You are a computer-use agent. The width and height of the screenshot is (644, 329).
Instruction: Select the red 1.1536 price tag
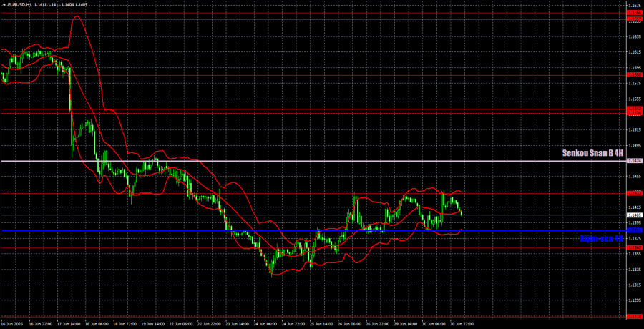click(635, 113)
